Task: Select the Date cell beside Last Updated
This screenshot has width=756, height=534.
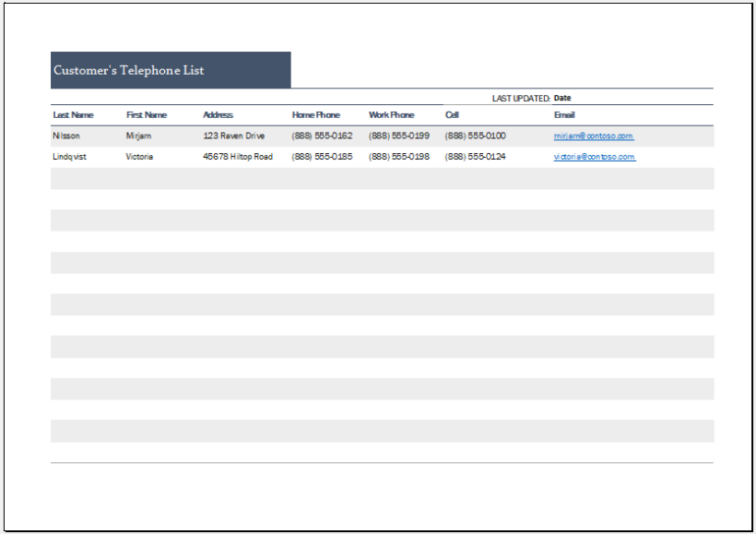Action: pyautogui.click(x=562, y=98)
